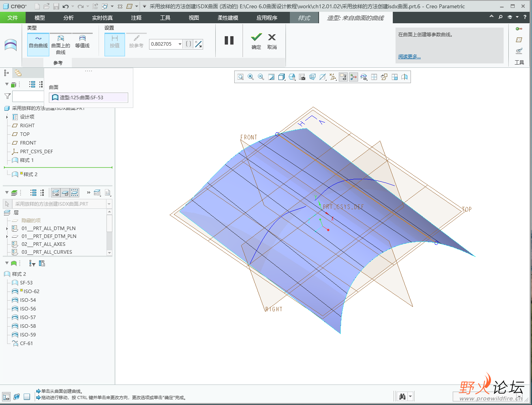Select the 等值线 isoline curve type
The width and height of the screenshot is (532, 405).
coord(82,44)
